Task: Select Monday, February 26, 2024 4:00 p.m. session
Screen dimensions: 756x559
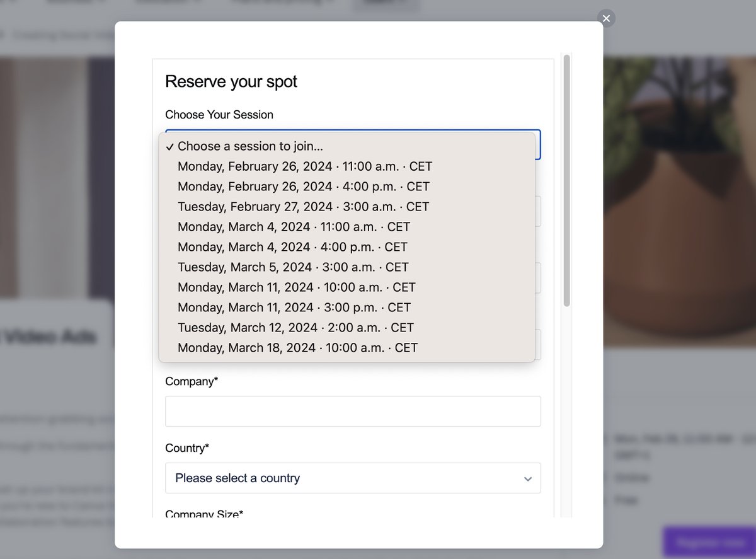Action: pyautogui.click(x=346, y=187)
